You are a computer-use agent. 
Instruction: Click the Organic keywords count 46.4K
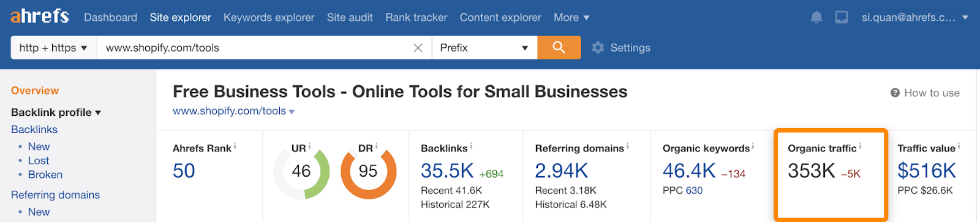(x=689, y=170)
